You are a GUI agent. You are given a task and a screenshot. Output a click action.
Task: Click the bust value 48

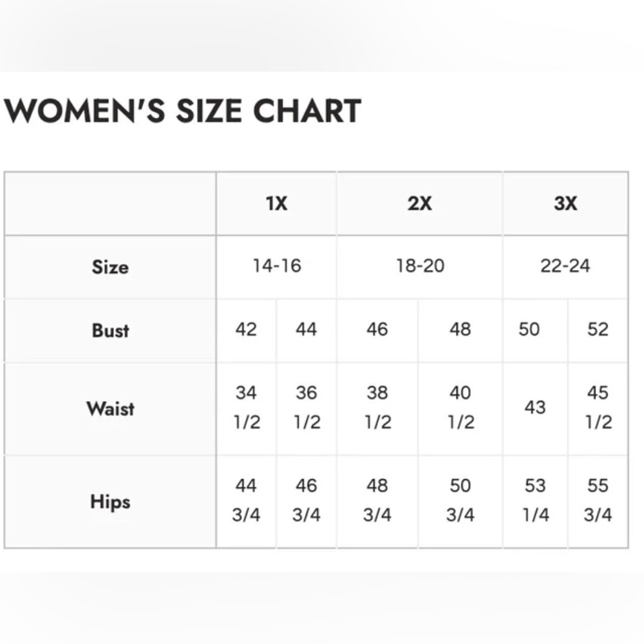coord(460,329)
